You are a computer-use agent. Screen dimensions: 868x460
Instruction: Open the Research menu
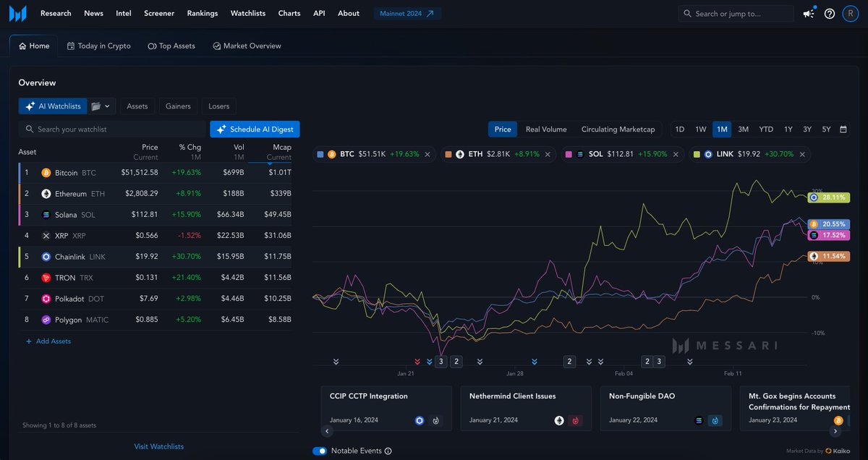click(x=56, y=13)
